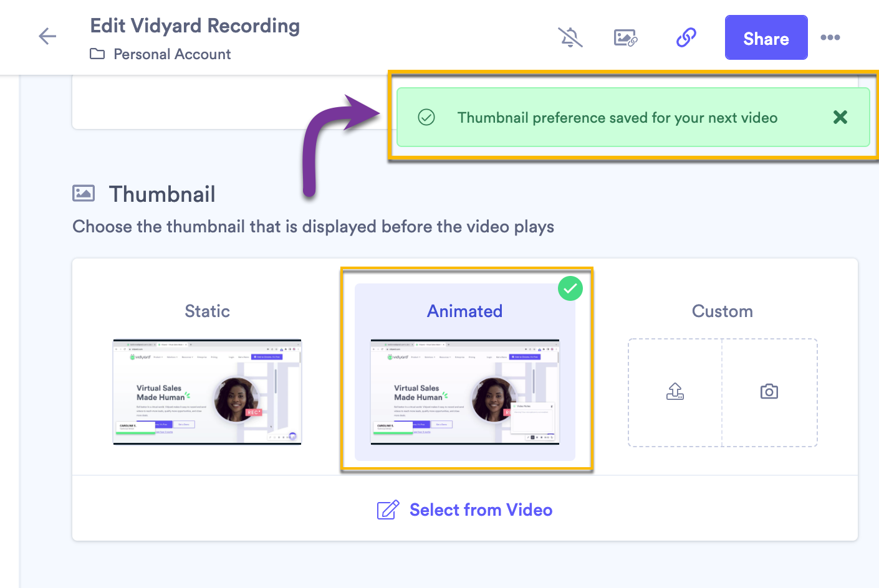Click the Select from Video link

481,510
